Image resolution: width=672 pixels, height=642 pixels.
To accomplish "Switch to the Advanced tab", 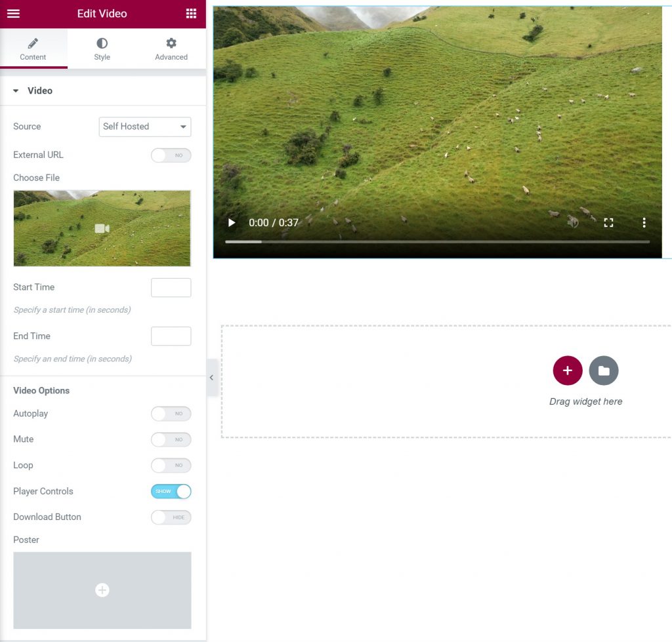I will pos(171,49).
